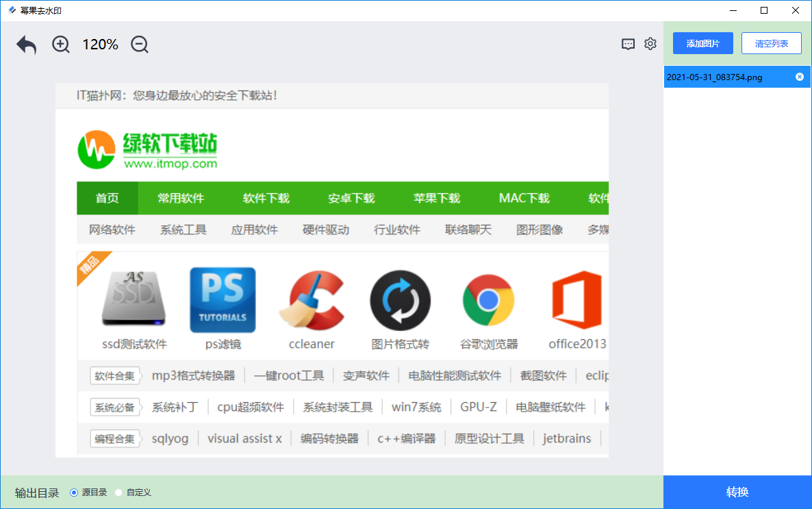Click the 首页 tab in the preview image
Screen dimensions: 812x509
(107, 199)
